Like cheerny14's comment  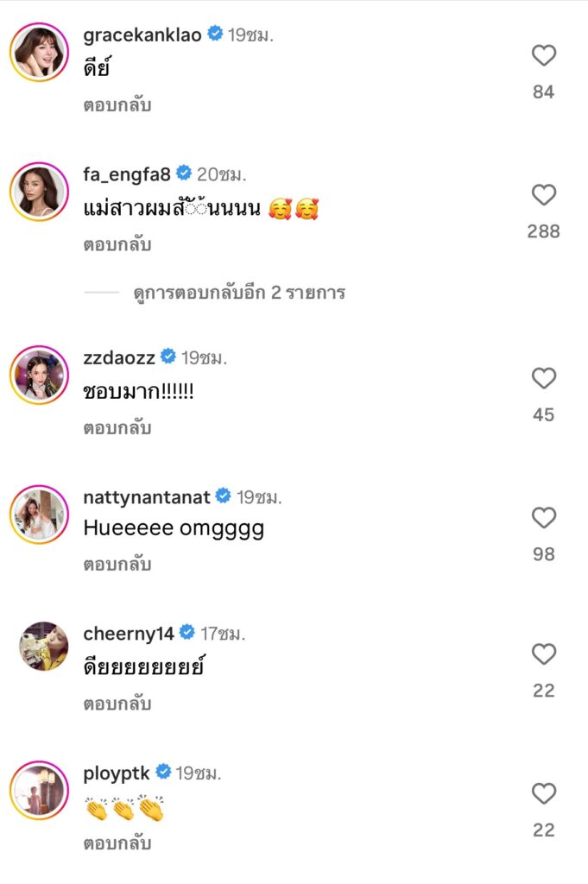(x=543, y=655)
